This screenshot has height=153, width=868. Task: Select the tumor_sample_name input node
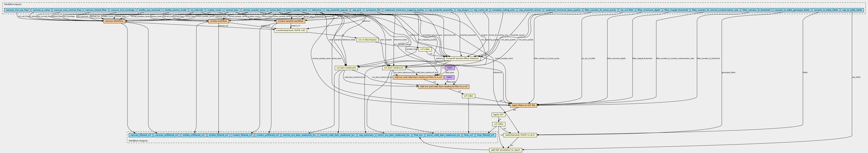pos(296,10)
